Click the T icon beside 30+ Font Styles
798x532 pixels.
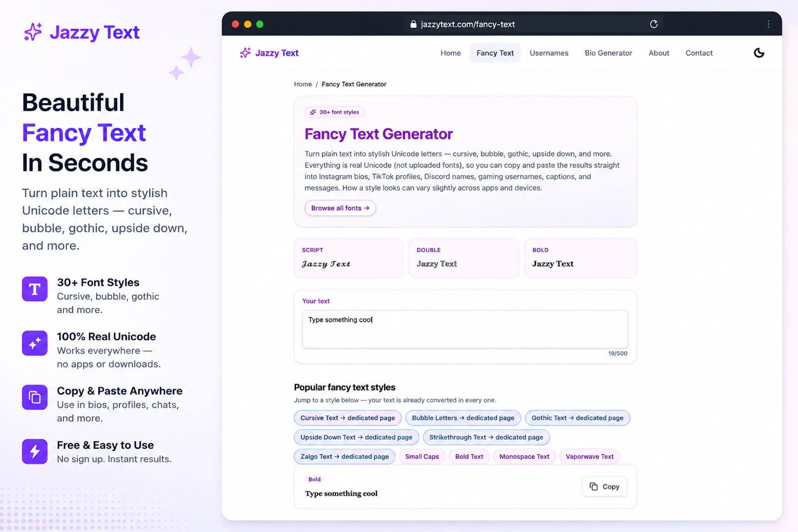click(35, 289)
